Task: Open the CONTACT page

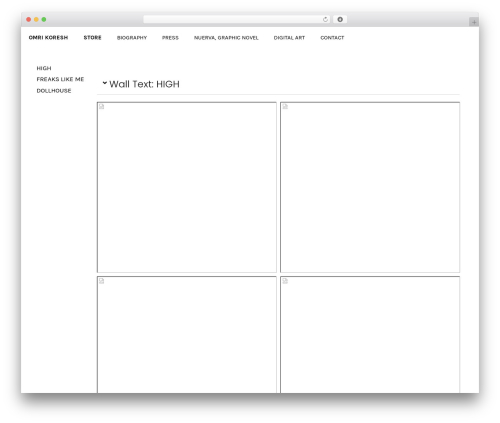Action: (x=332, y=38)
